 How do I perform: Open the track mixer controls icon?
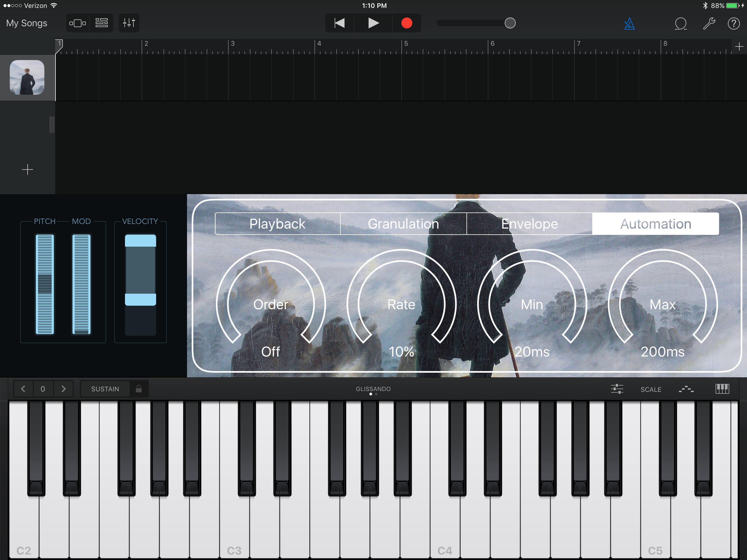pyautogui.click(x=129, y=23)
